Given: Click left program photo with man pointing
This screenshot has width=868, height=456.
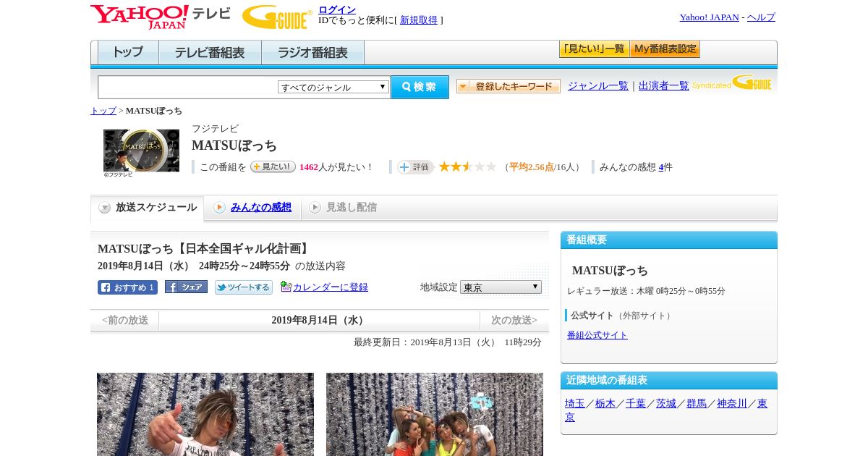Looking at the screenshot, I should [205, 414].
